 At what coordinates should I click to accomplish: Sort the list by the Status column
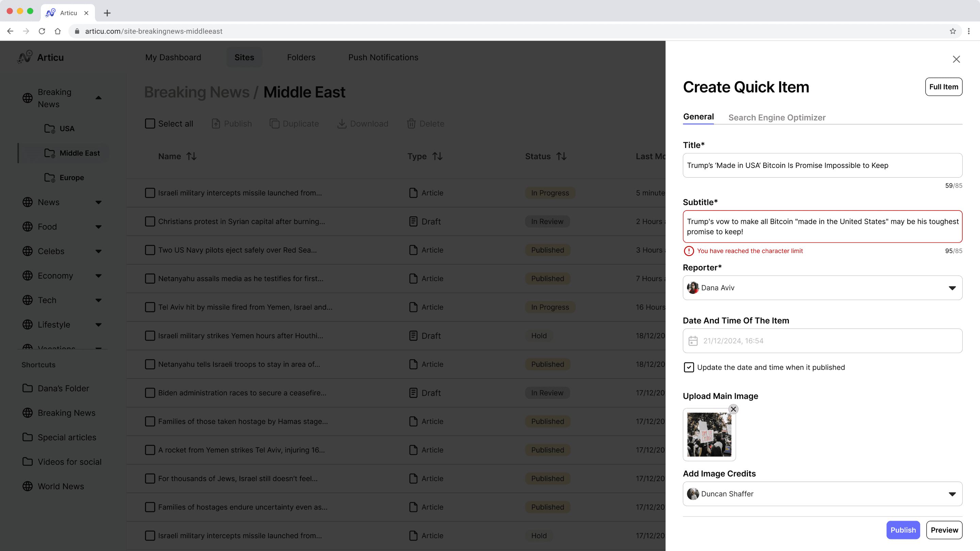click(x=561, y=156)
